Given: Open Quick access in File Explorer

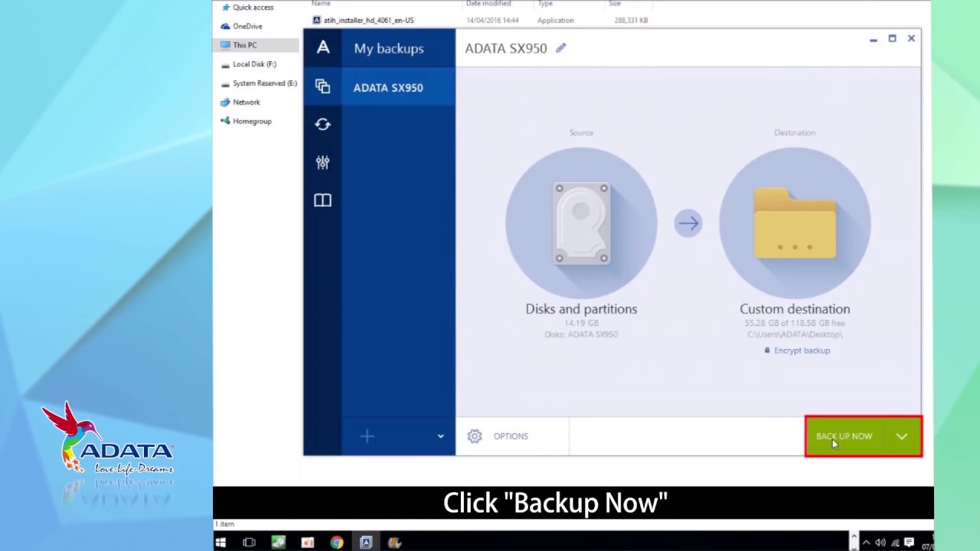Looking at the screenshot, I should click(x=247, y=8).
